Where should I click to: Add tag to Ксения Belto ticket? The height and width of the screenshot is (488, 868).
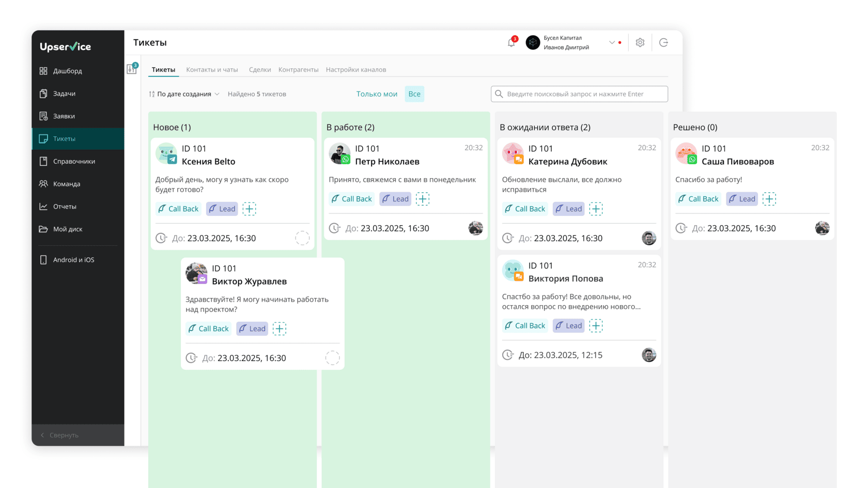250,209
